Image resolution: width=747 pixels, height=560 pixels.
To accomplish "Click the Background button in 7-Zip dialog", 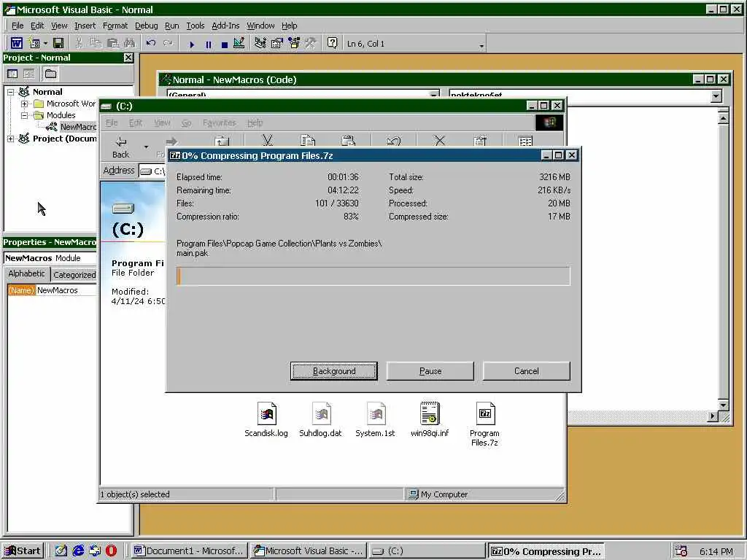I will (334, 371).
